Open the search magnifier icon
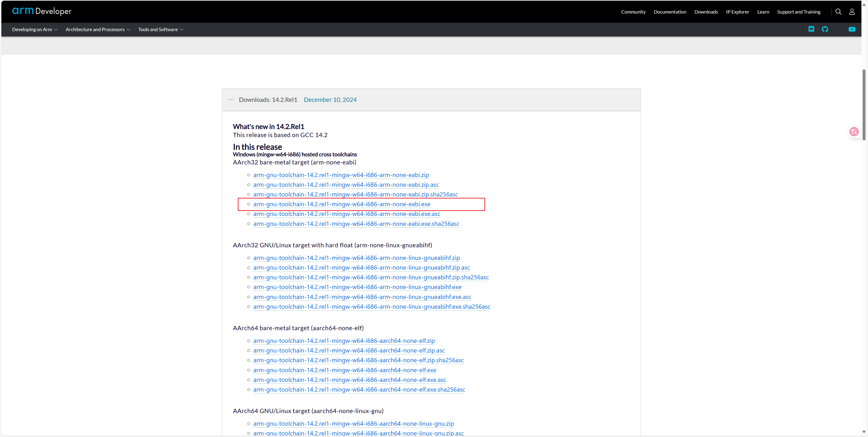 838,12
